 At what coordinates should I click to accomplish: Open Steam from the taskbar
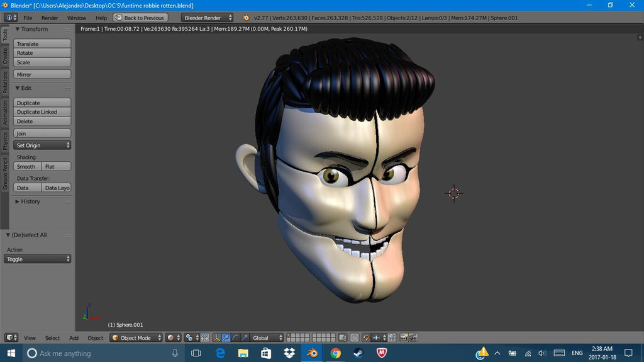pos(358,353)
